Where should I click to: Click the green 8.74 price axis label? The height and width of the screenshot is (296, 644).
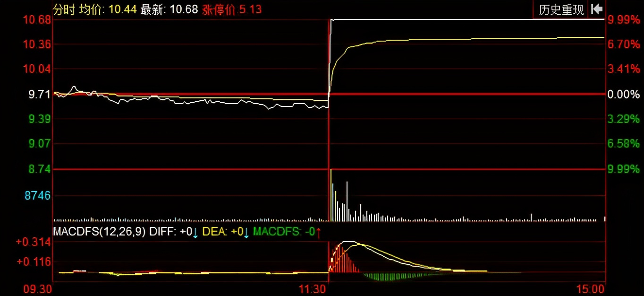(40, 169)
